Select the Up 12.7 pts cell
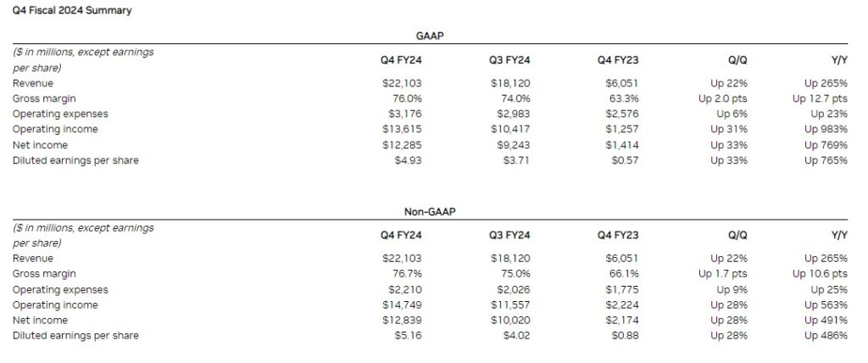868x363 pixels. pos(820,98)
